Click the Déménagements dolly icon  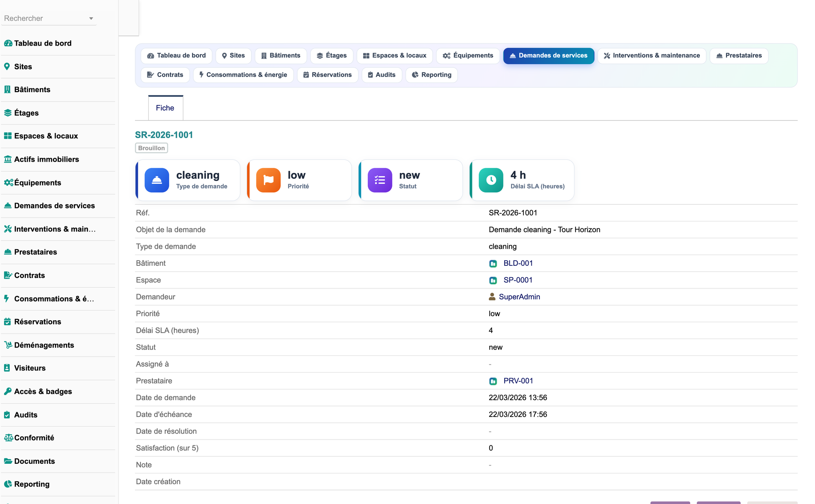[x=8, y=345]
